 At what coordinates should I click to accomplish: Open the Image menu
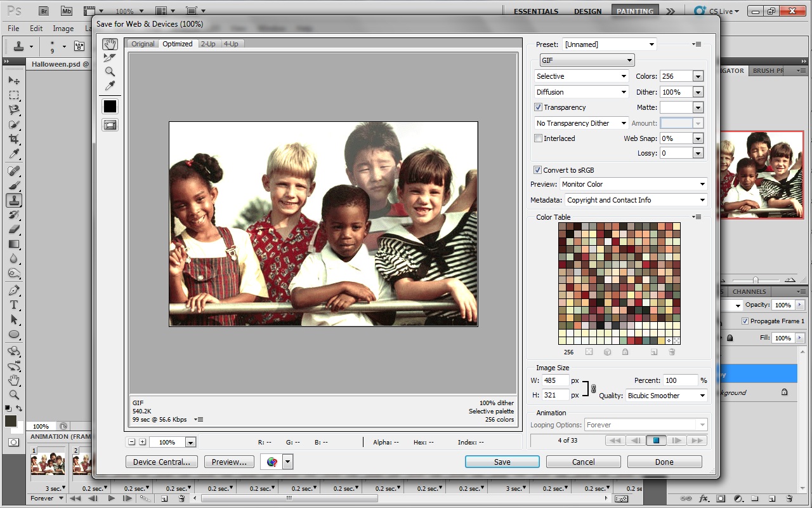[63, 29]
